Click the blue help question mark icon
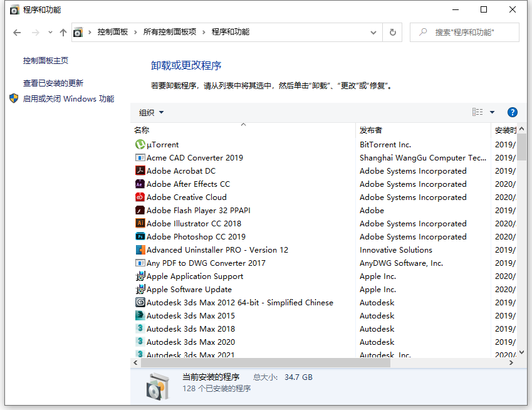Viewport: 532px width, 410px height. [513, 112]
